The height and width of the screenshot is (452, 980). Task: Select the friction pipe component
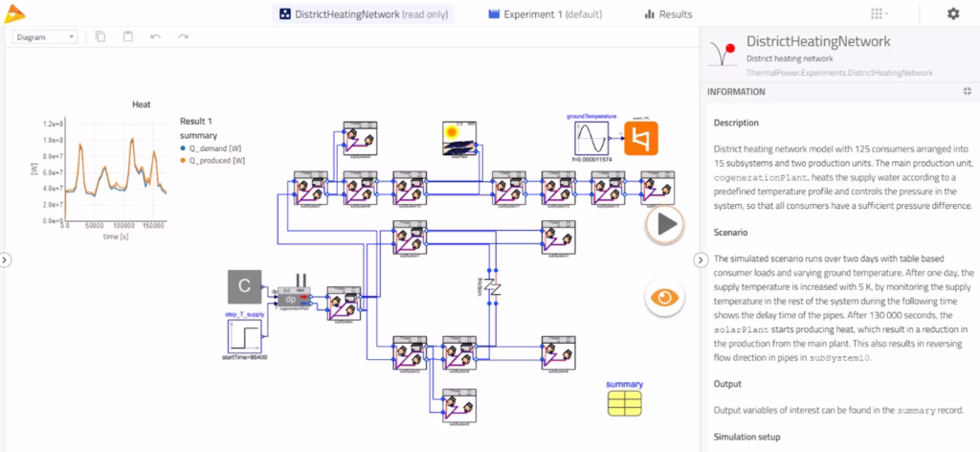(494, 287)
